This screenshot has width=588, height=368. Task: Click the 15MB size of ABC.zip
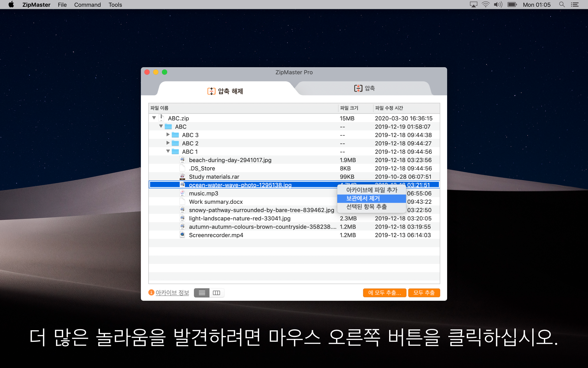pyautogui.click(x=347, y=118)
